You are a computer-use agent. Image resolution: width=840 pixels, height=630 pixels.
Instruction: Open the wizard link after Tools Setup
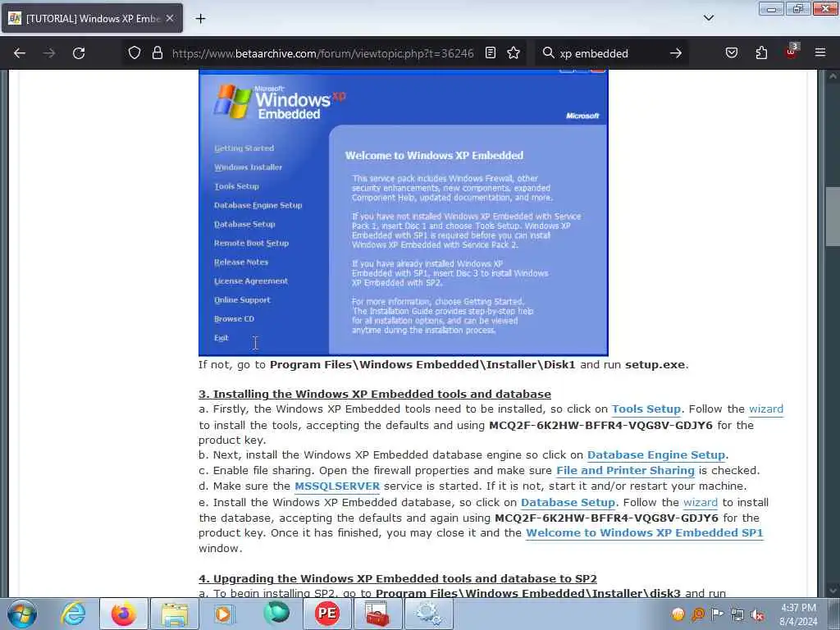[x=765, y=409]
